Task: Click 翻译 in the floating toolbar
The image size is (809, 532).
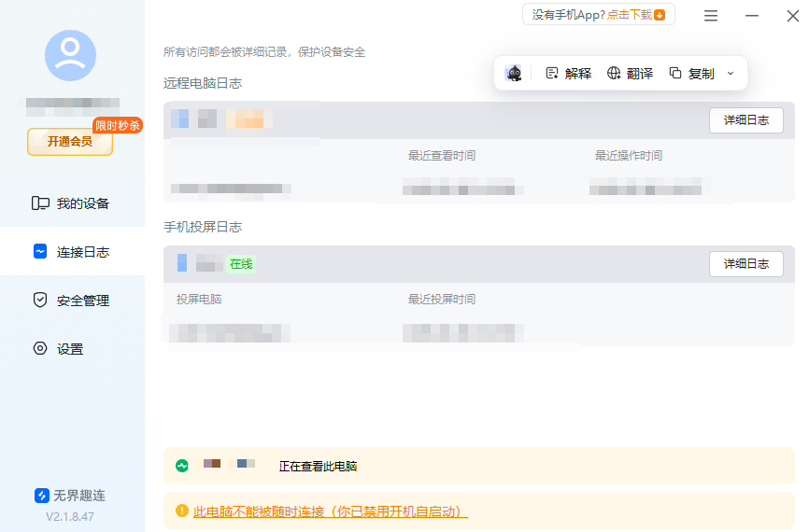Action: point(630,74)
